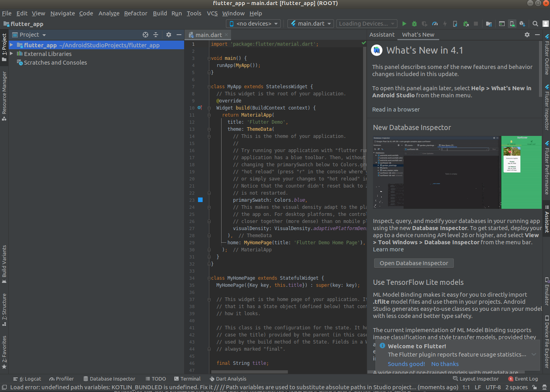
Task: Hide the Assistant panel minus icon
Action: tap(537, 35)
